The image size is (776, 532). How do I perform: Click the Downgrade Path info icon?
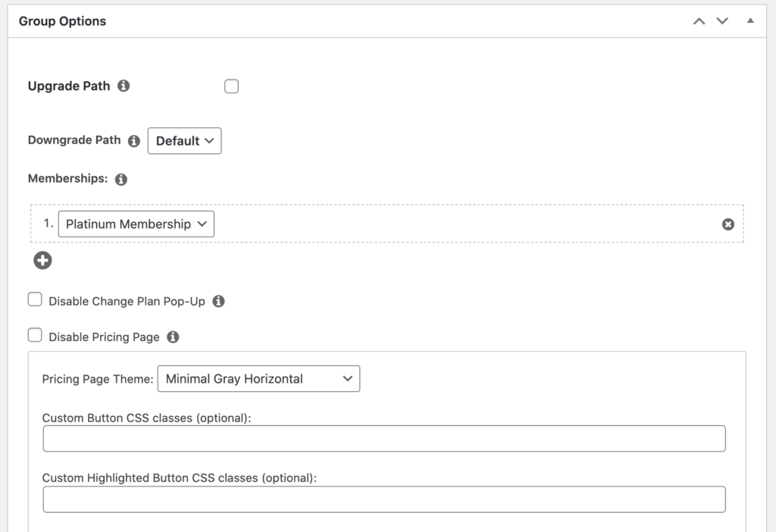click(x=134, y=140)
